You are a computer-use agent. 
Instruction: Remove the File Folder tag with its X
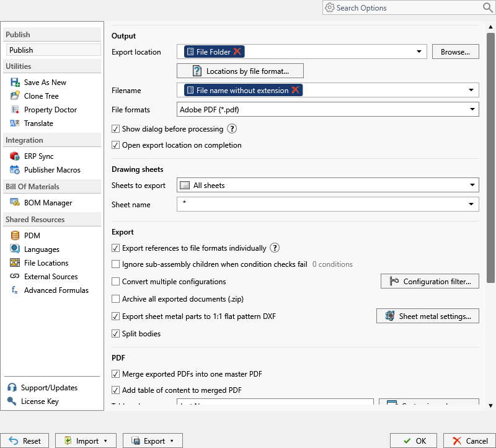coord(237,52)
